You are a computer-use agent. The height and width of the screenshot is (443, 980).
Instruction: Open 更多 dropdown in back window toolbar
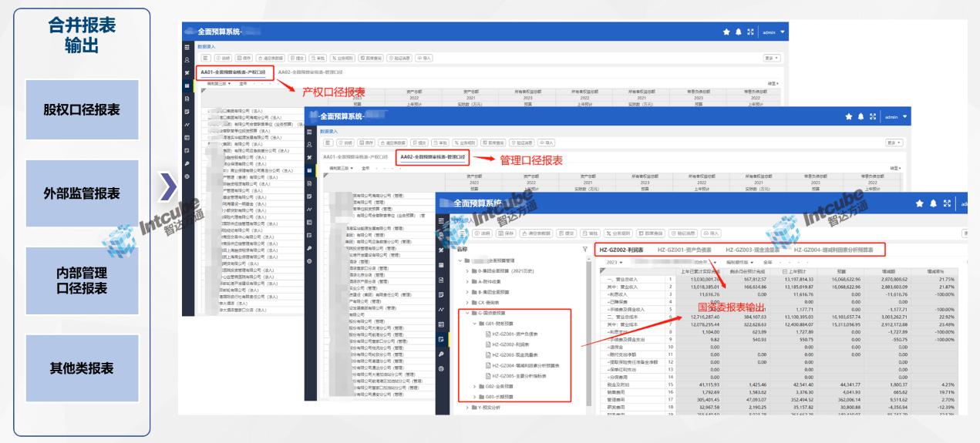pyautogui.click(x=773, y=58)
